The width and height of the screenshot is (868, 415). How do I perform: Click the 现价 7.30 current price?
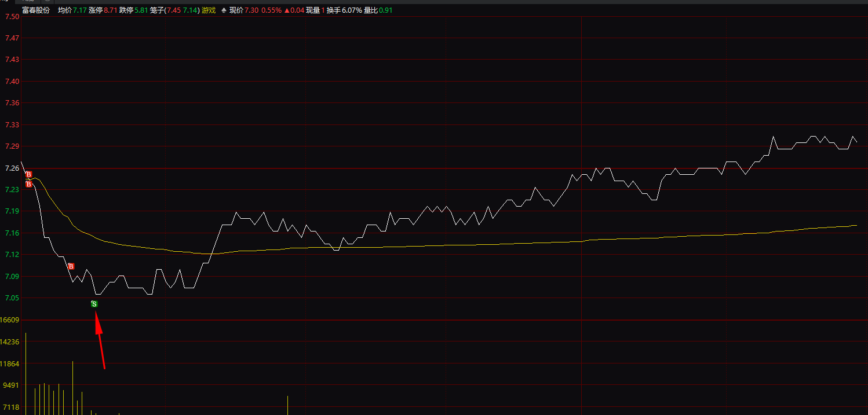click(x=244, y=10)
